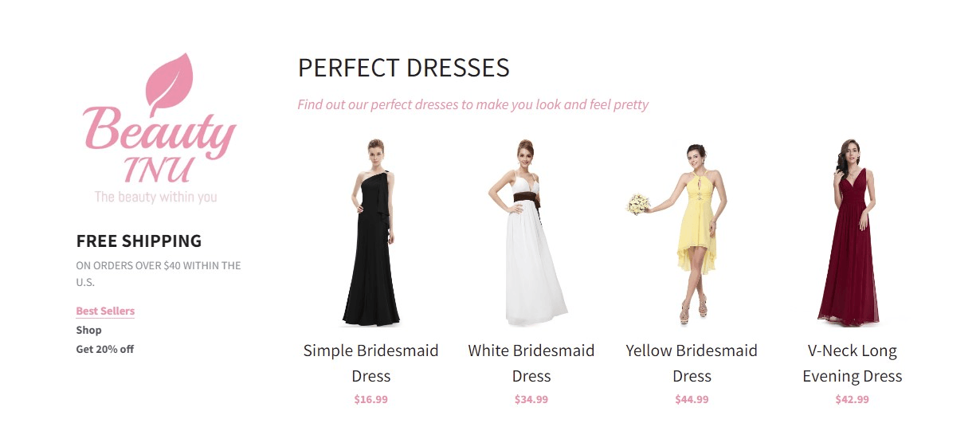Click the Get 20% off link

(104, 349)
